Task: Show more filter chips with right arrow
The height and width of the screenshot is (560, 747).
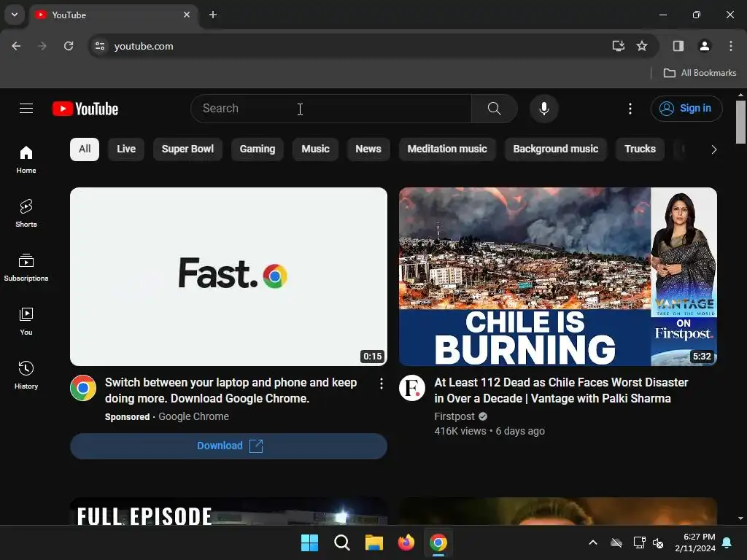Action: tap(713, 149)
